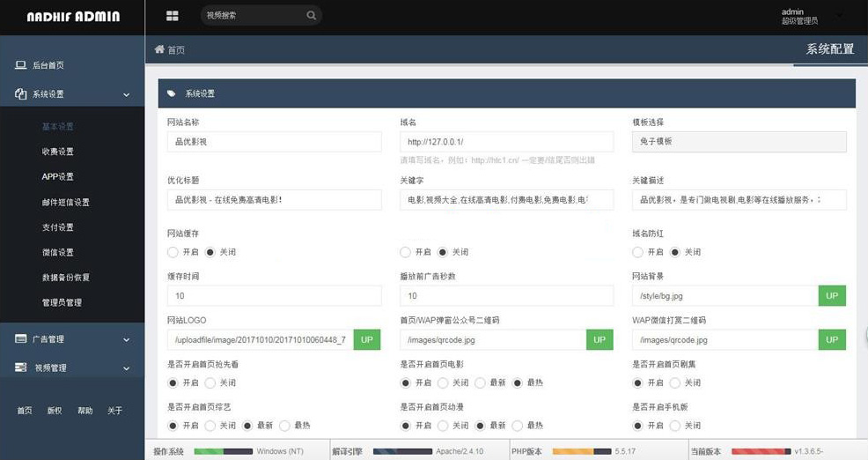
Task: Click the 操作系统 Windows progress bar
Action: pos(223,451)
